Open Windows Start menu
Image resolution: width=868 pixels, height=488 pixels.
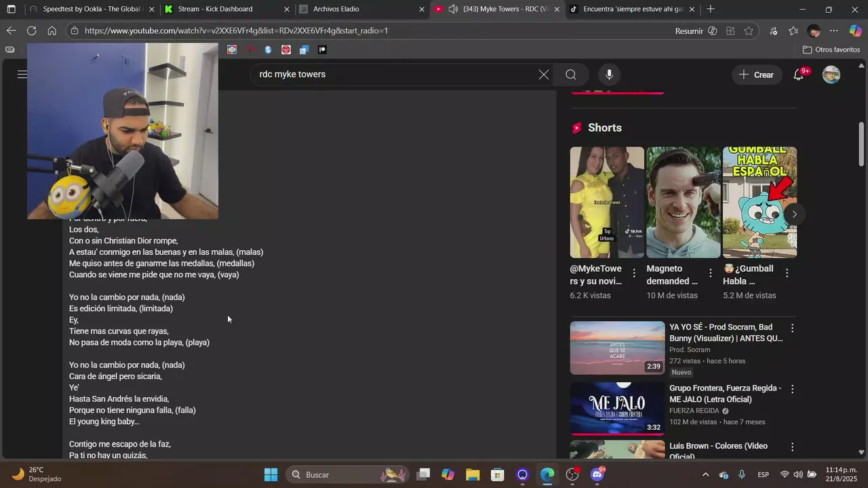point(271,474)
